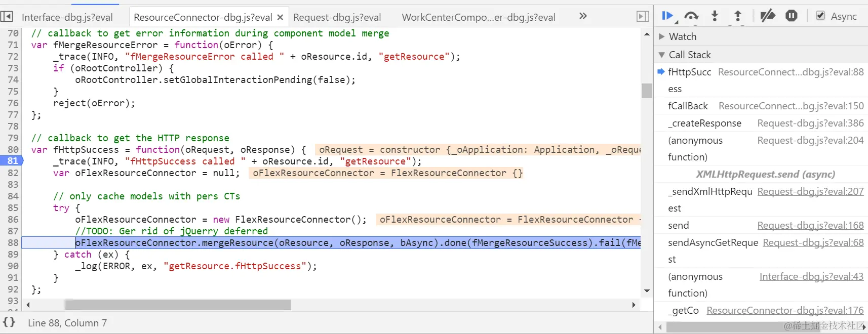Select the ResourceConnector-dbg.js tab
The image size is (868, 334).
coord(203,17)
